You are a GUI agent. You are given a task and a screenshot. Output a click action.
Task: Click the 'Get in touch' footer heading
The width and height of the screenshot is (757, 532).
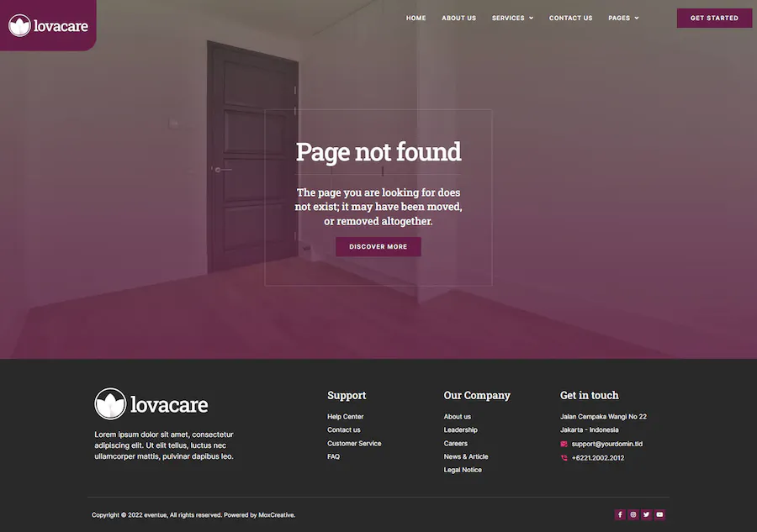point(589,395)
